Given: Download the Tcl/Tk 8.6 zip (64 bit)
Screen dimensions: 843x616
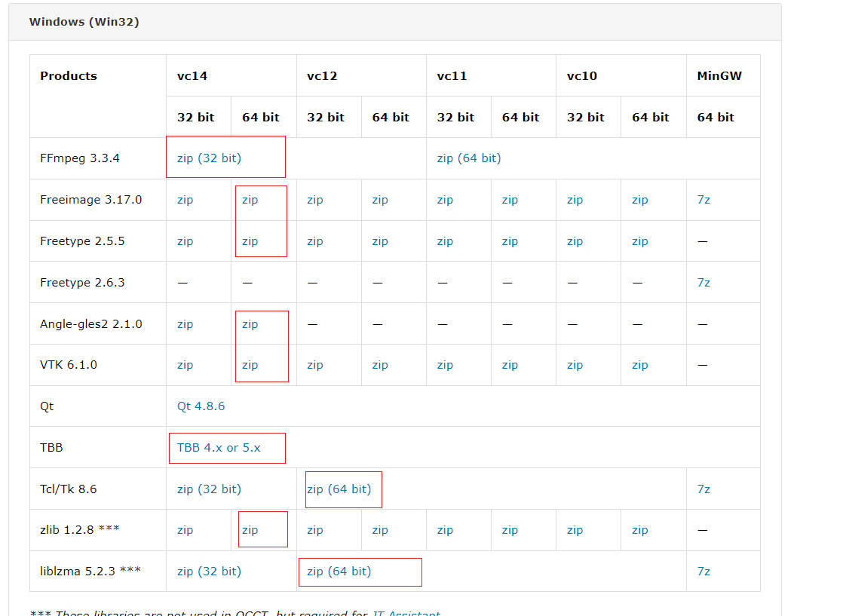Looking at the screenshot, I should click(x=339, y=489).
